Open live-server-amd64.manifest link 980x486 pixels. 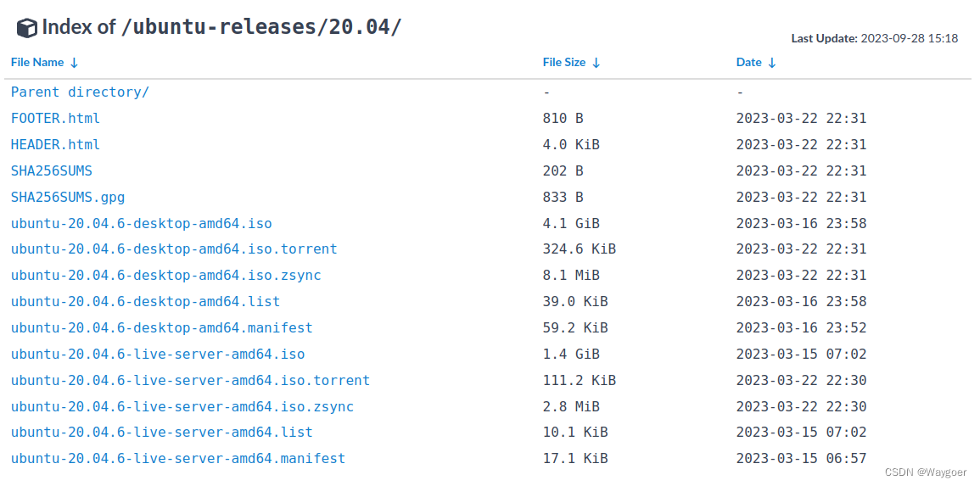(x=178, y=458)
